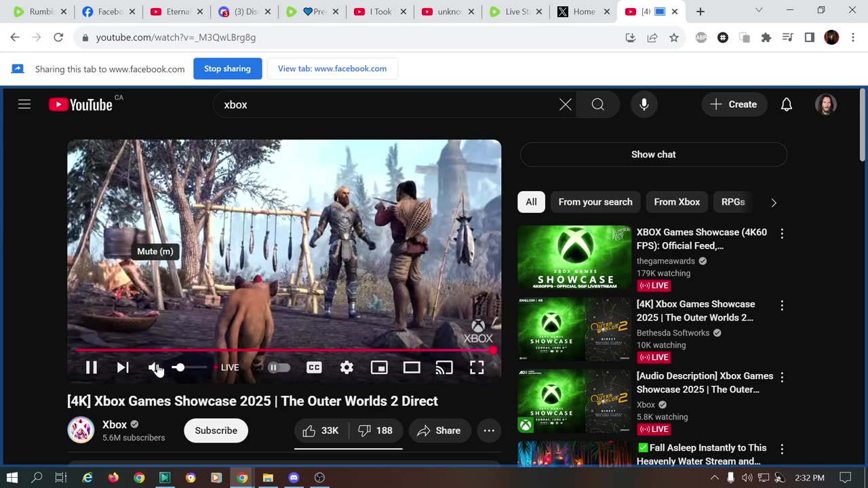The width and height of the screenshot is (868, 488).
Task: Switch to miniplayer mode
Action: [379, 367]
